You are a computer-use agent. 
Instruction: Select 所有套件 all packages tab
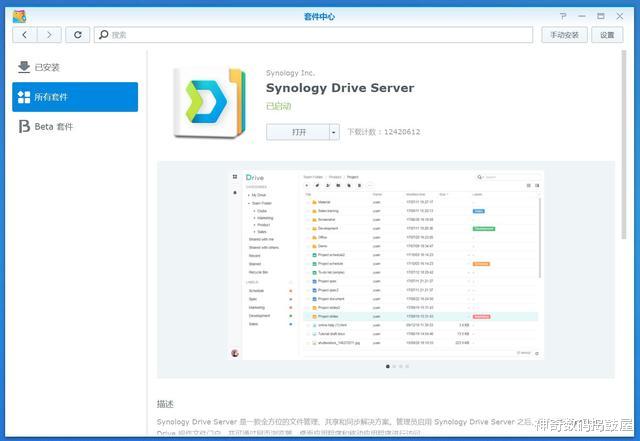75,97
